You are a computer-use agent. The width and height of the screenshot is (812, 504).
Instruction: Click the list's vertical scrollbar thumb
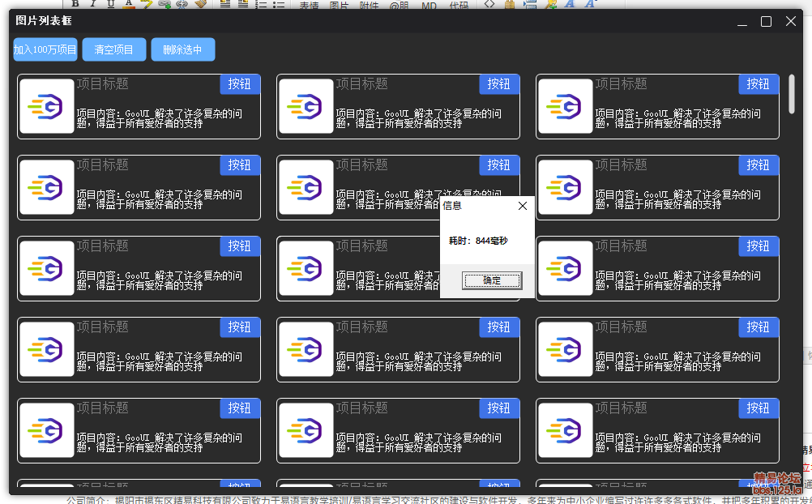[x=791, y=94]
